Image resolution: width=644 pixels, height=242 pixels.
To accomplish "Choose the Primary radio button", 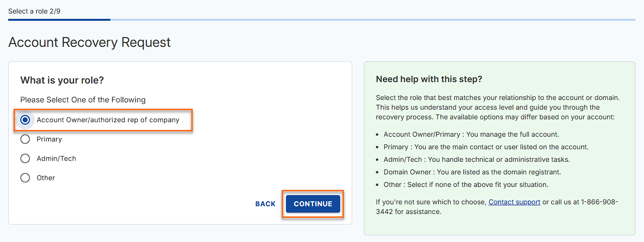I will (25, 139).
